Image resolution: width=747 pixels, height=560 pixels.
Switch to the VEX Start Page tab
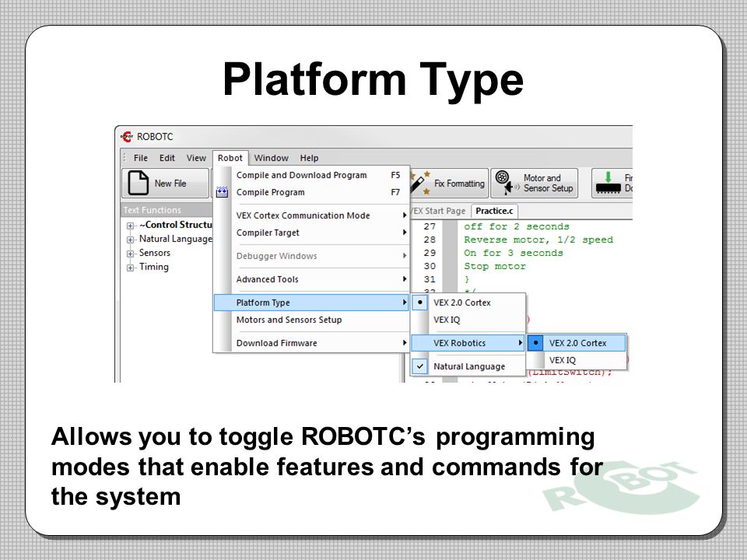tap(438, 211)
